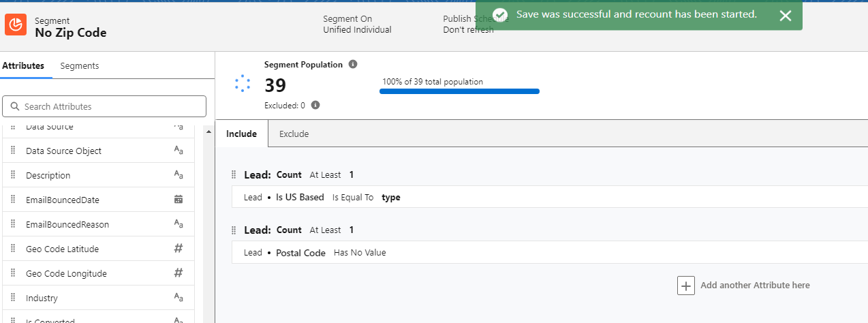Click the drag handle beside Geo Code Longitude
The image size is (868, 323).
[x=13, y=273]
